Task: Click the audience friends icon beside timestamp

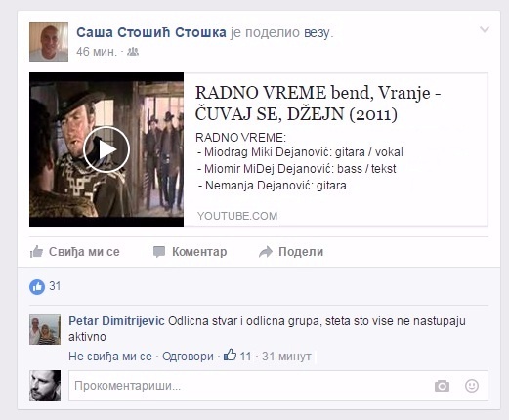Action: (x=133, y=52)
